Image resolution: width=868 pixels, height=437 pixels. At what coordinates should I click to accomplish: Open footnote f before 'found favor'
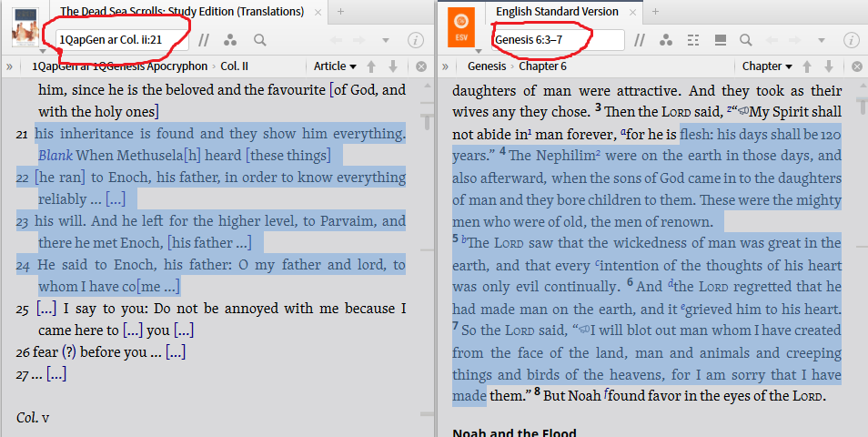click(x=606, y=394)
